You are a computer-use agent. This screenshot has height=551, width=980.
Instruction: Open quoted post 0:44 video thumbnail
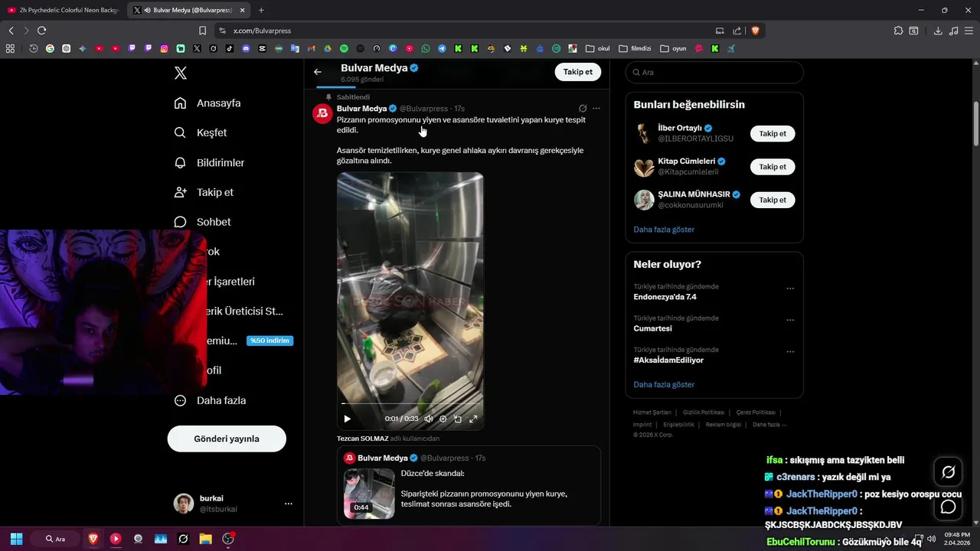click(369, 494)
